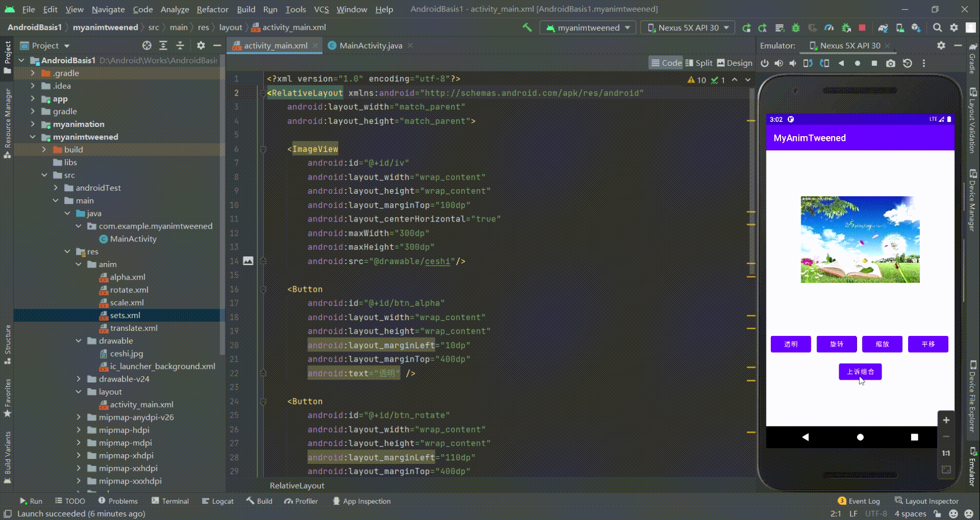Select activity_main.xml editor tab

(x=275, y=46)
